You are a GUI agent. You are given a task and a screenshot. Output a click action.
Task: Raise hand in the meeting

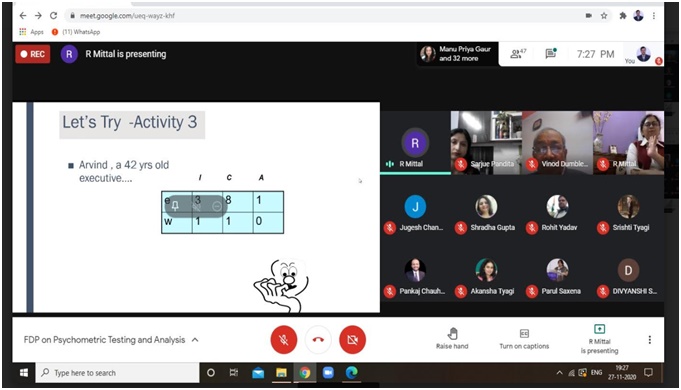tap(452, 339)
